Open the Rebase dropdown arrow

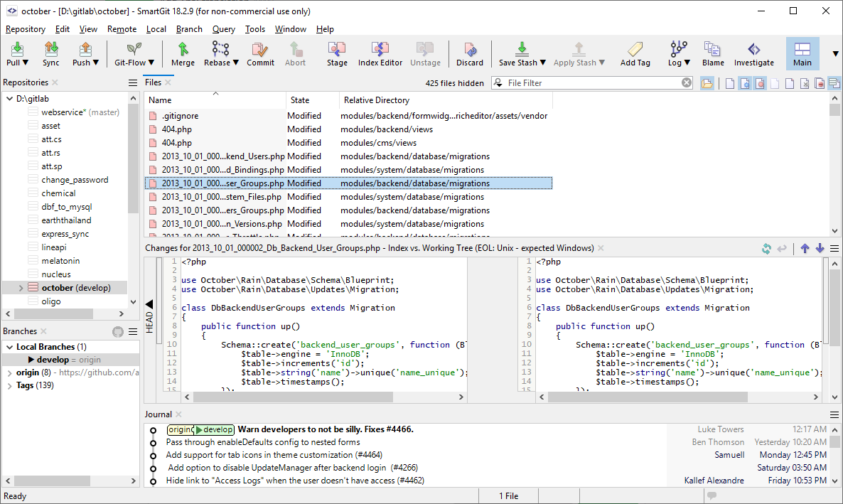[235, 63]
